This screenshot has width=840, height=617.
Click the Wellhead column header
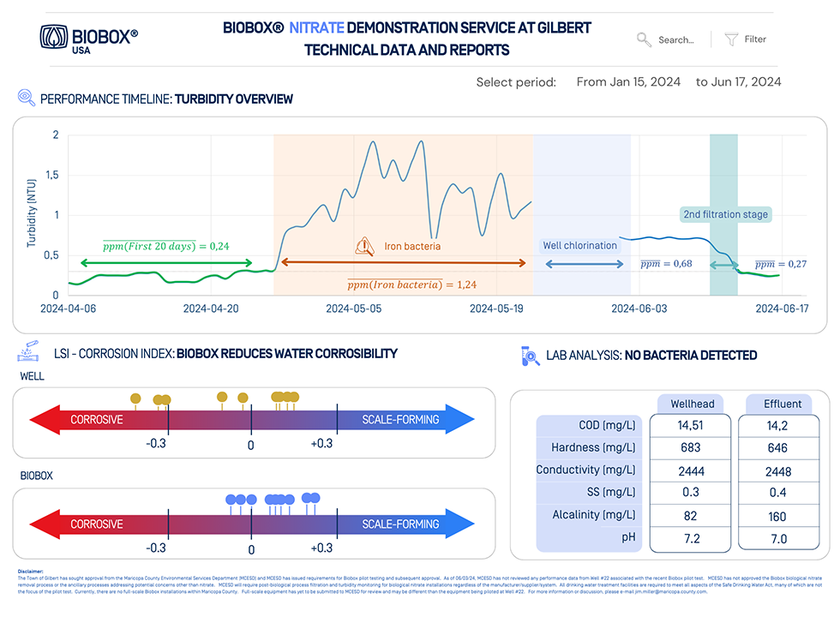[x=693, y=404]
